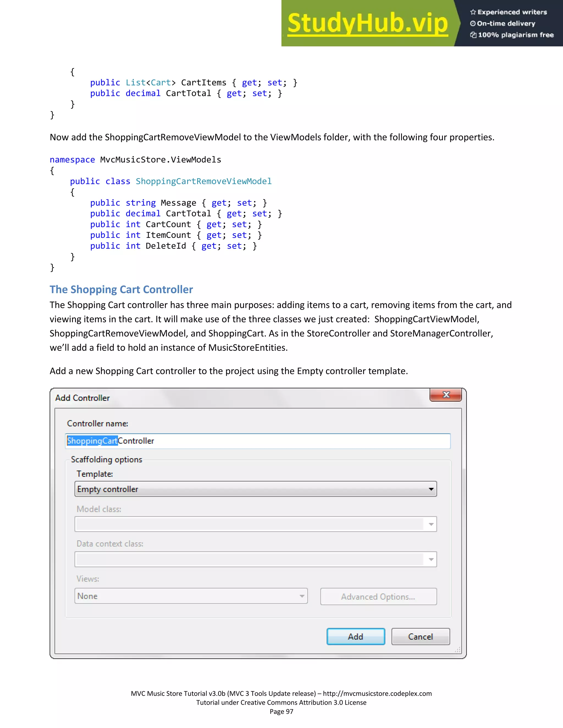Image resolution: width=563 pixels, height=728 pixels.
Task: Click the Cancel button in the dialog
Action: [x=420, y=636]
